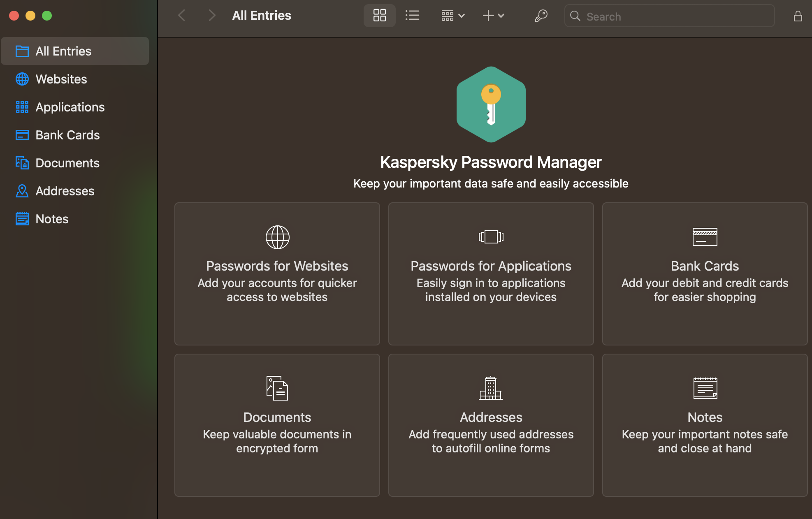Open Addresses in the sidebar
The image size is (812, 519).
tap(75, 191)
